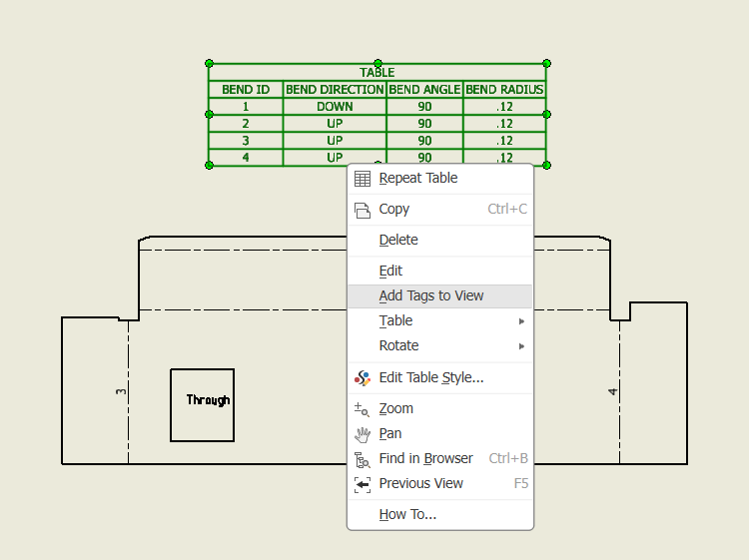This screenshot has width=749, height=560.
Task: Click the Repeat Table grid icon
Action: [x=363, y=179]
